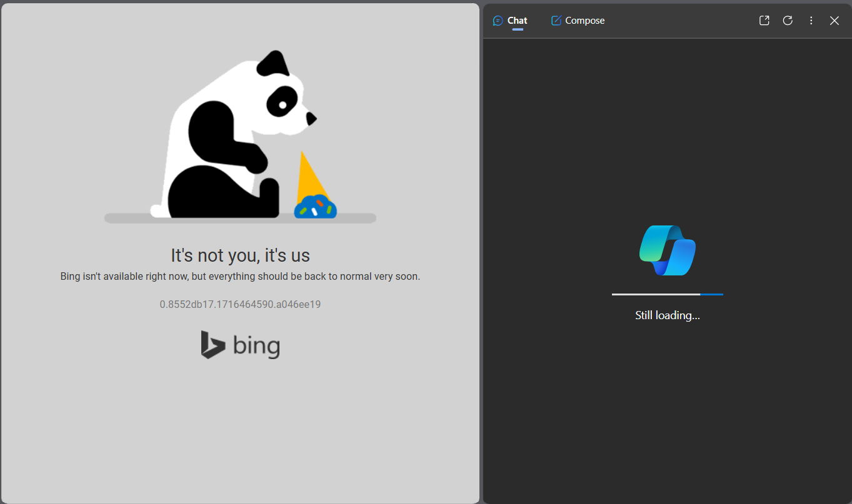Screen dimensions: 852x504
Task: Click the 'Bing isn't available right now' message
Action: pyautogui.click(x=240, y=276)
